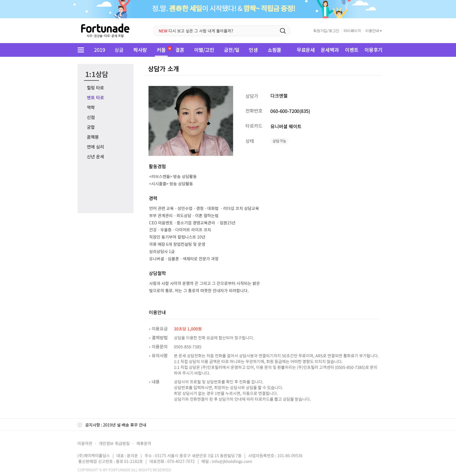Open the 짝사랑 menu

140,50
